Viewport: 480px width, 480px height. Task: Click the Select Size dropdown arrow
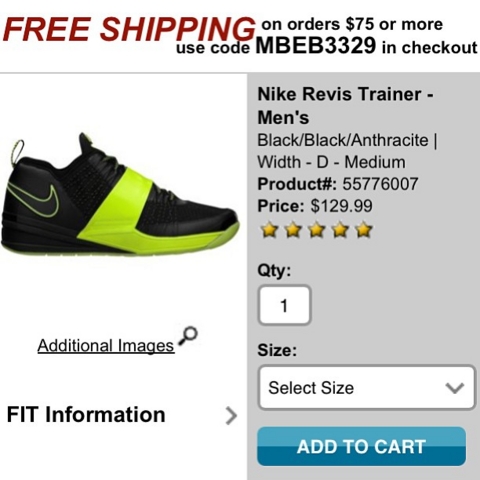tap(455, 388)
